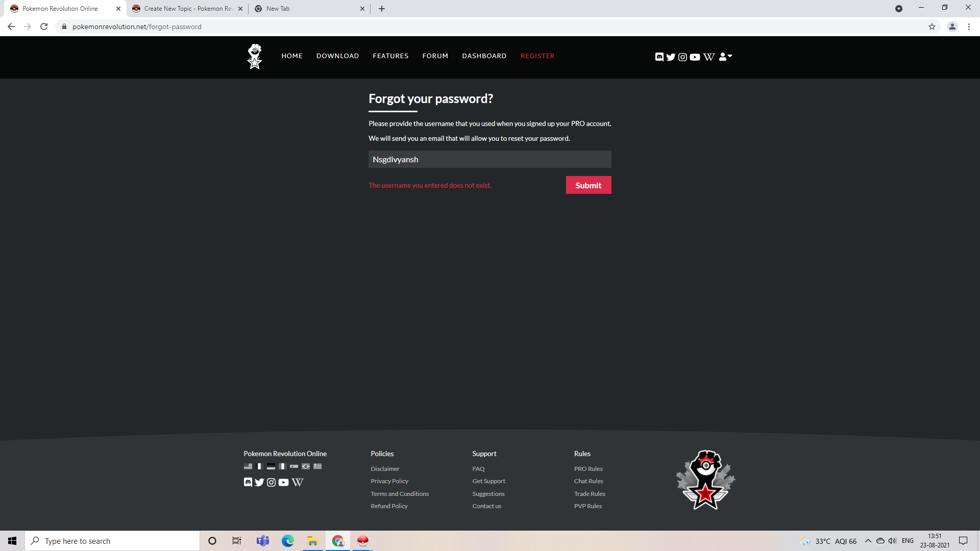Screen dimensions: 980x551
Task: Go to the FORUM menu item
Action: 435,56
